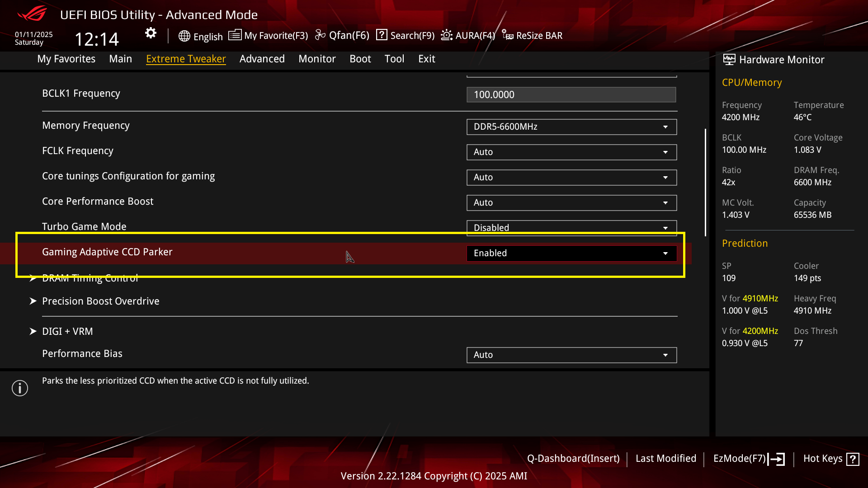Expand DRAM Timing Control submenu
The image size is (868, 488).
[90, 278]
